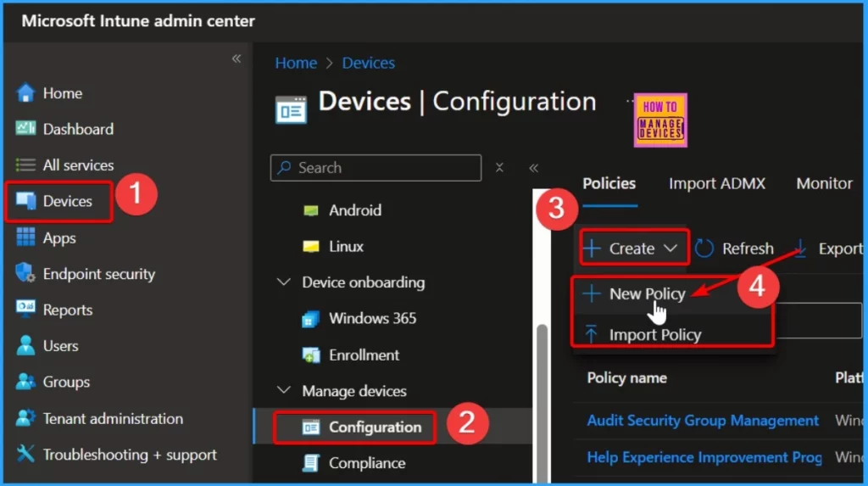Open Tenant administration in the sidebar
This screenshot has width=868, height=486.
pyautogui.click(x=99, y=418)
